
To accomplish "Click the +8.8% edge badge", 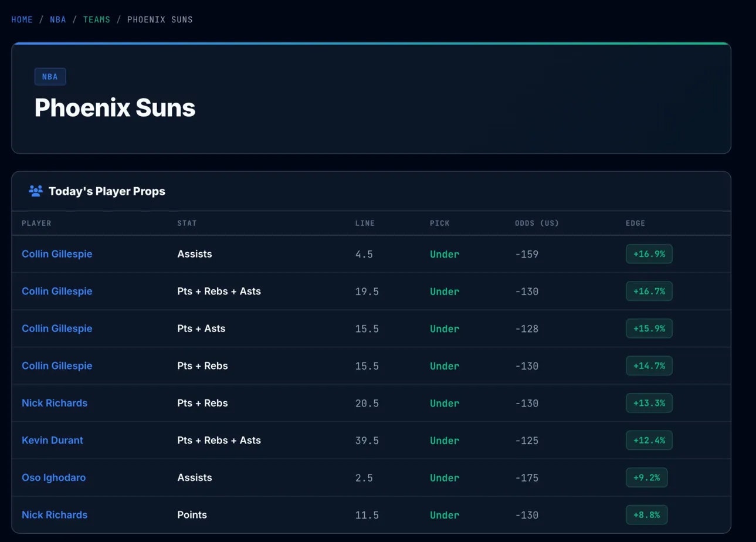I will (x=646, y=514).
